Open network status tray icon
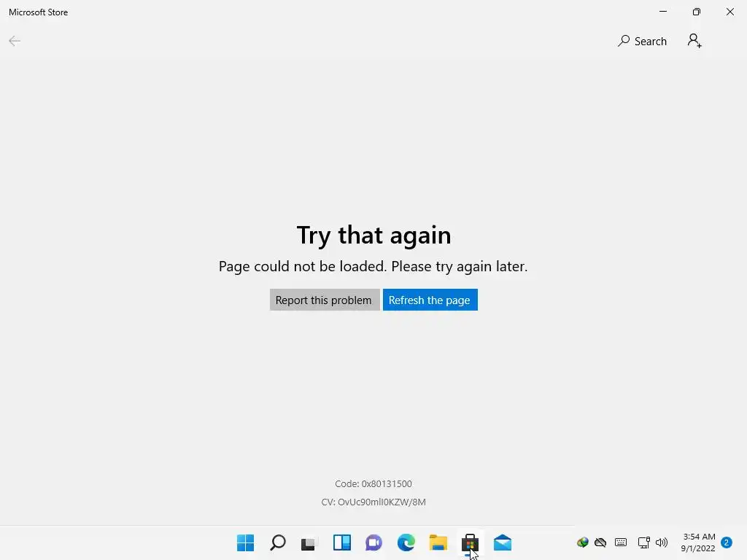 pos(643,542)
